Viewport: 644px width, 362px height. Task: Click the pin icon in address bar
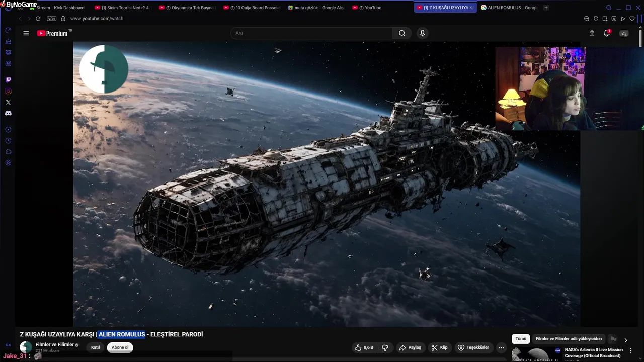tap(596, 19)
